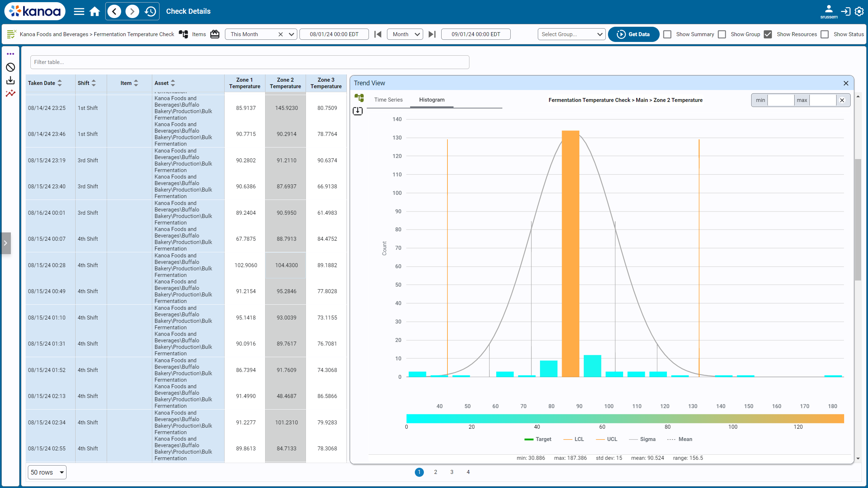
Task: Open the calendar picker icon next to Items
Action: point(215,34)
